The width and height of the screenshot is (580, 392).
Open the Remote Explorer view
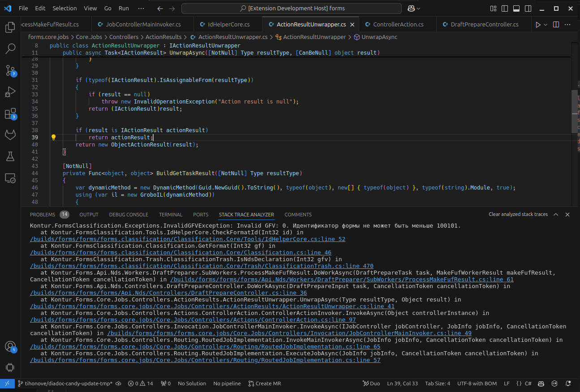[10, 178]
